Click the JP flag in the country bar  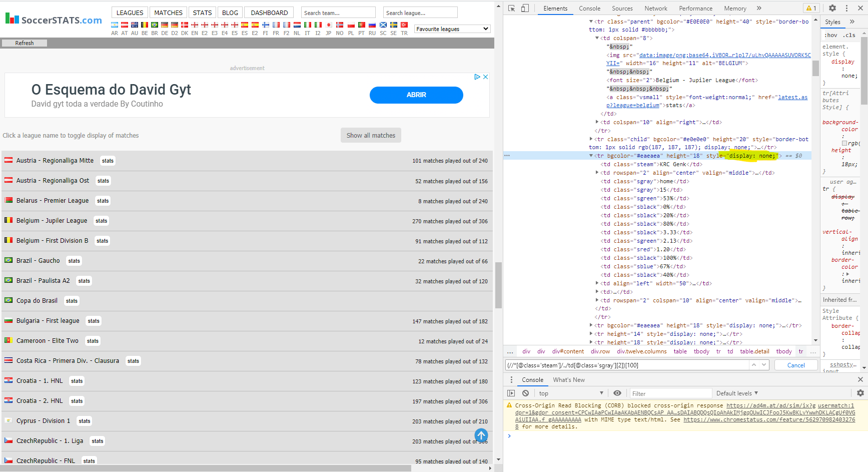pos(328,24)
